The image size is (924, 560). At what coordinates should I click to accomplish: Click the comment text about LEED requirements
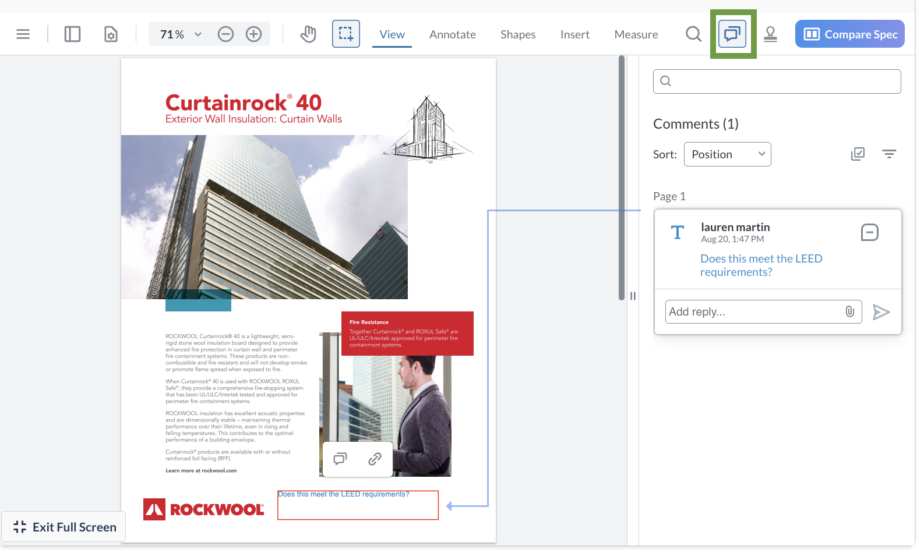761,265
